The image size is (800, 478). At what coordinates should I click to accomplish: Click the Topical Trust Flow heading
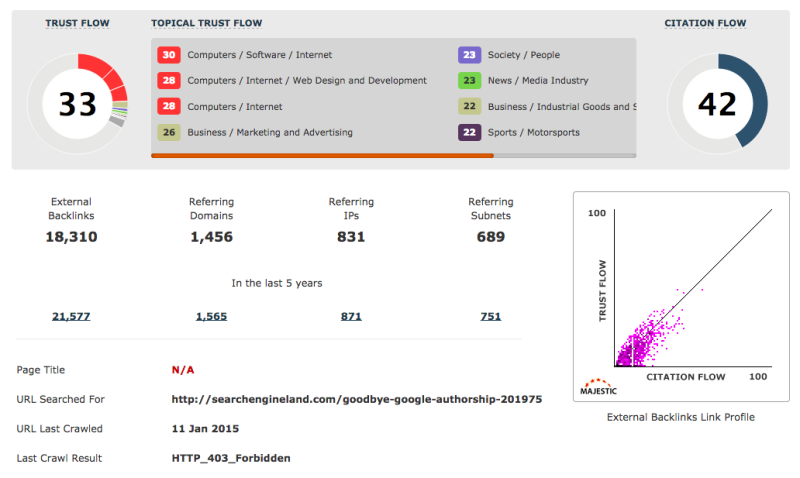206,23
